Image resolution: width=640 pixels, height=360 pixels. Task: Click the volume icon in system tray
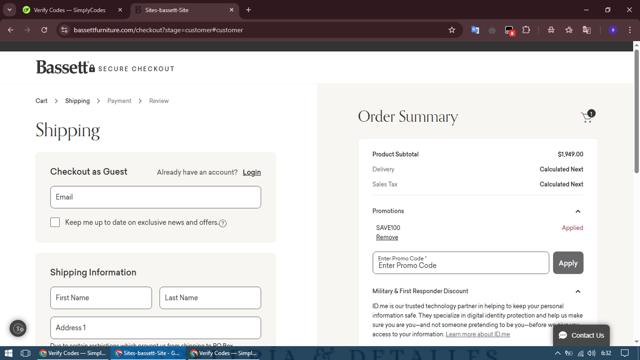coord(591,353)
